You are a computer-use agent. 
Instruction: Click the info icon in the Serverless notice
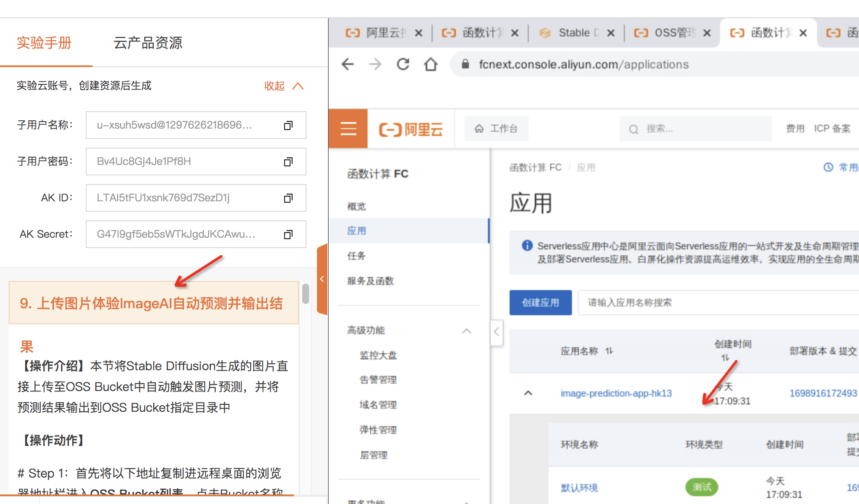(527, 246)
